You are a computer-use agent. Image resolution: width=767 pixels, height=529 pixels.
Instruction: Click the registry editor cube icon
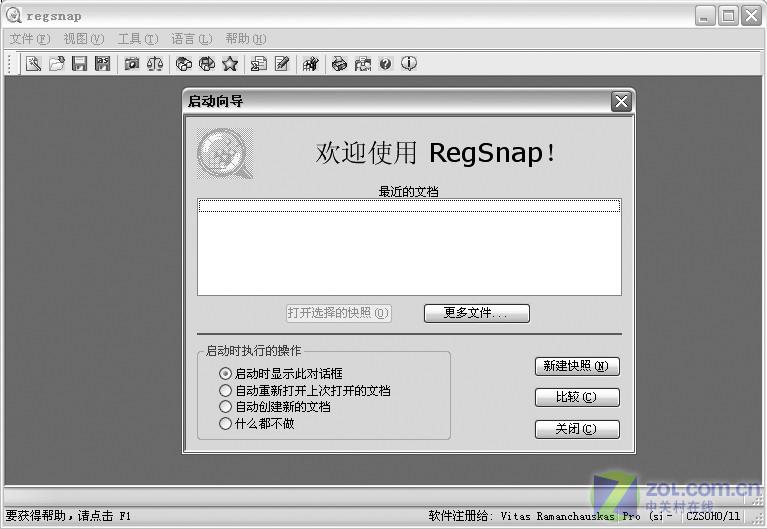point(311,64)
